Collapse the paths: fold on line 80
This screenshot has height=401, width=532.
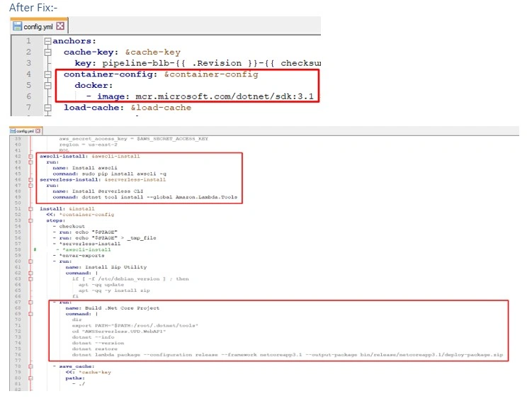point(30,378)
